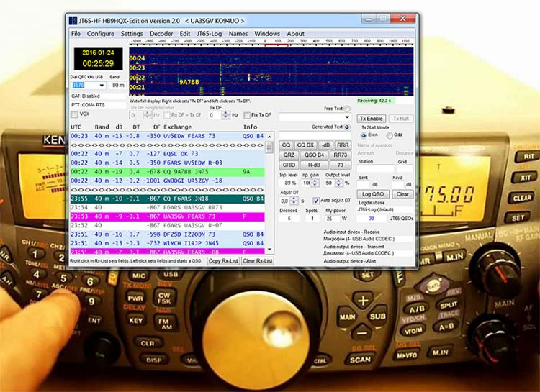Select the row UA3SGV F6ARS 73

point(167,216)
